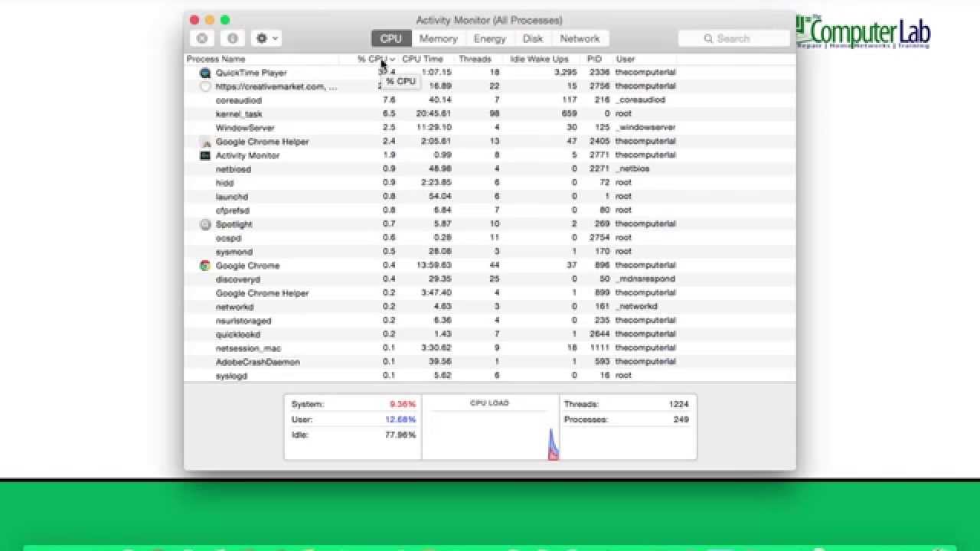The width and height of the screenshot is (980, 551).
Task: Select the QuickTime Player process row
Action: (x=490, y=73)
